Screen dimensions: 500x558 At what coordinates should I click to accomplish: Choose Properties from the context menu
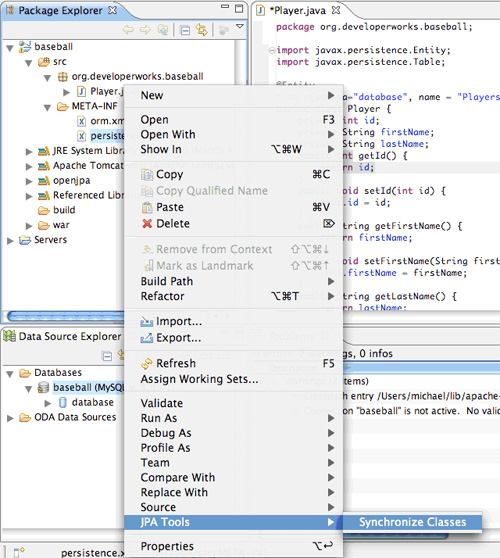click(233, 546)
